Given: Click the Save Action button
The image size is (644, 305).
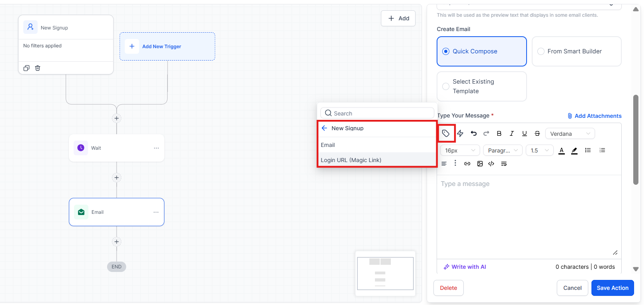Looking at the screenshot, I should (x=612, y=288).
